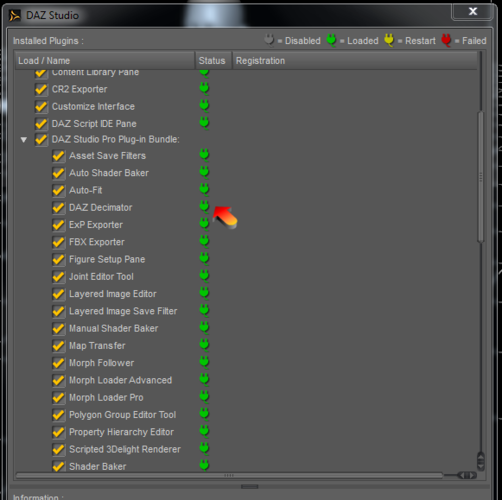Click the DAZ Studio logo in the title bar

tap(14, 15)
